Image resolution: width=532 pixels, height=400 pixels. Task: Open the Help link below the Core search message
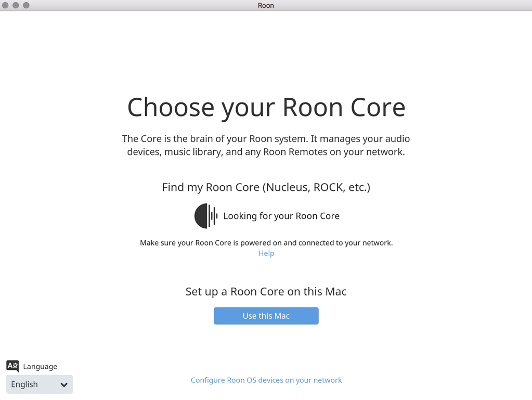click(266, 253)
